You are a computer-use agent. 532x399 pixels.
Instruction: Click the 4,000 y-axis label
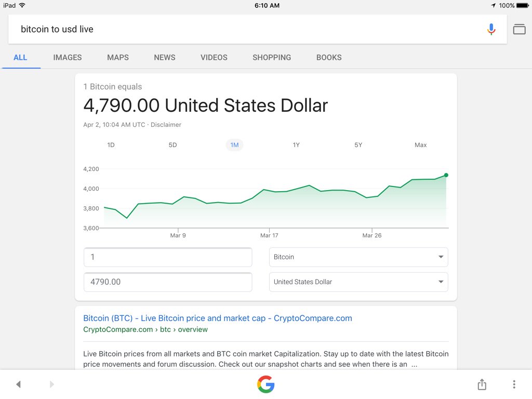click(91, 189)
